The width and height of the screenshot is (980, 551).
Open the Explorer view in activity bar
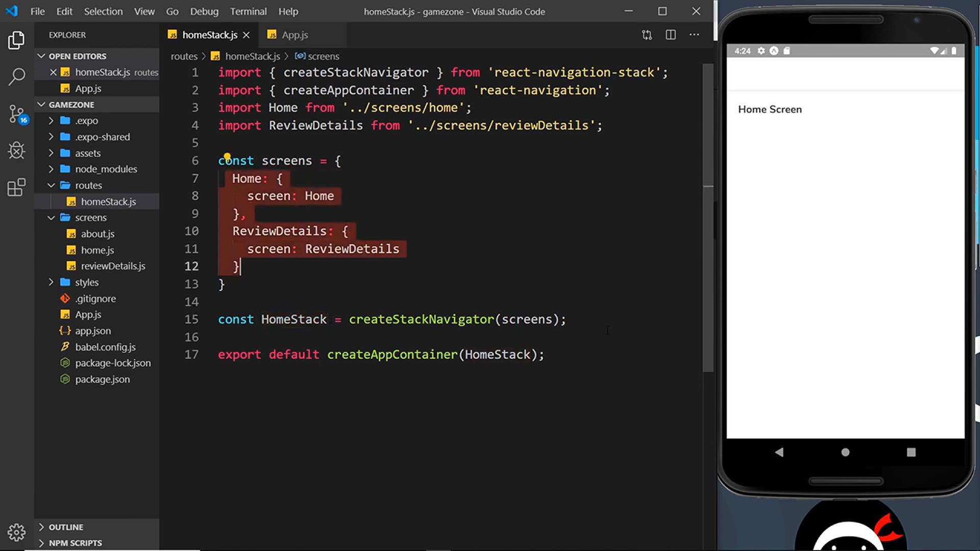(x=16, y=40)
